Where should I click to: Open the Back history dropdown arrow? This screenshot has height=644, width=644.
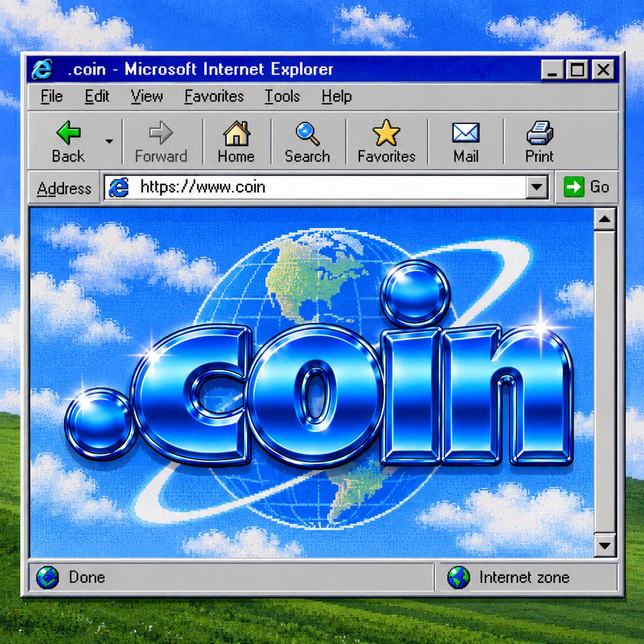coord(109,142)
